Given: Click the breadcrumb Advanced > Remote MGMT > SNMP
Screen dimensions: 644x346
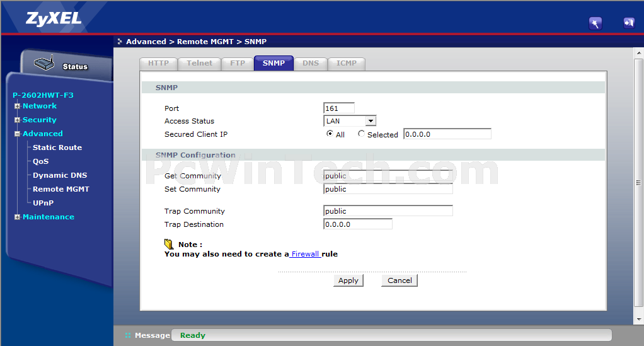Looking at the screenshot, I should coord(197,42).
